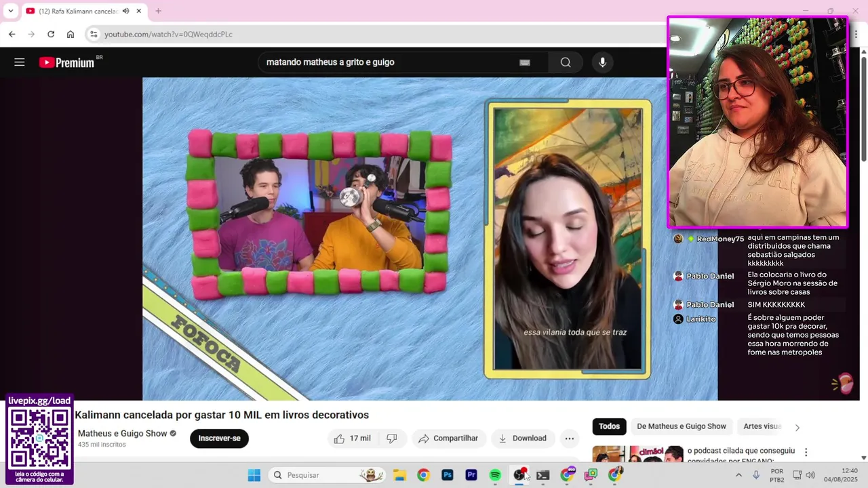Go back in browser history
The height and width of the screenshot is (488, 868).
(x=12, y=34)
